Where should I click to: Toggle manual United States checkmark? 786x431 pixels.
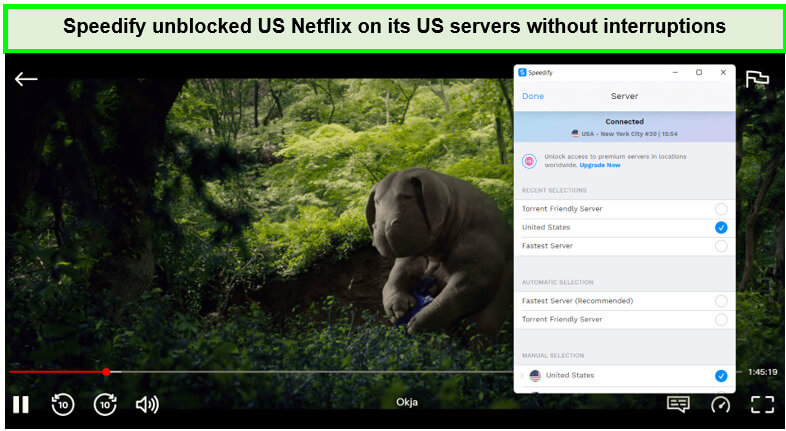coord(721,375)
